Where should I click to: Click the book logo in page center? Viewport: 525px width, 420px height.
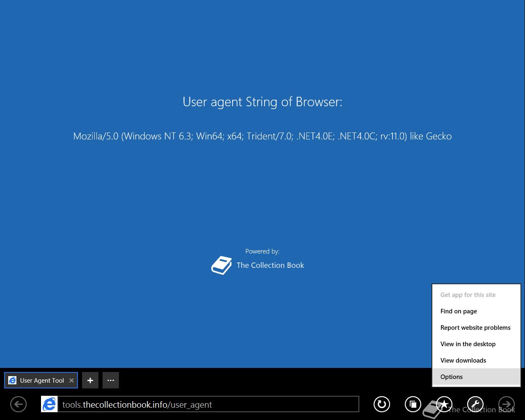[x=221, y=265]
